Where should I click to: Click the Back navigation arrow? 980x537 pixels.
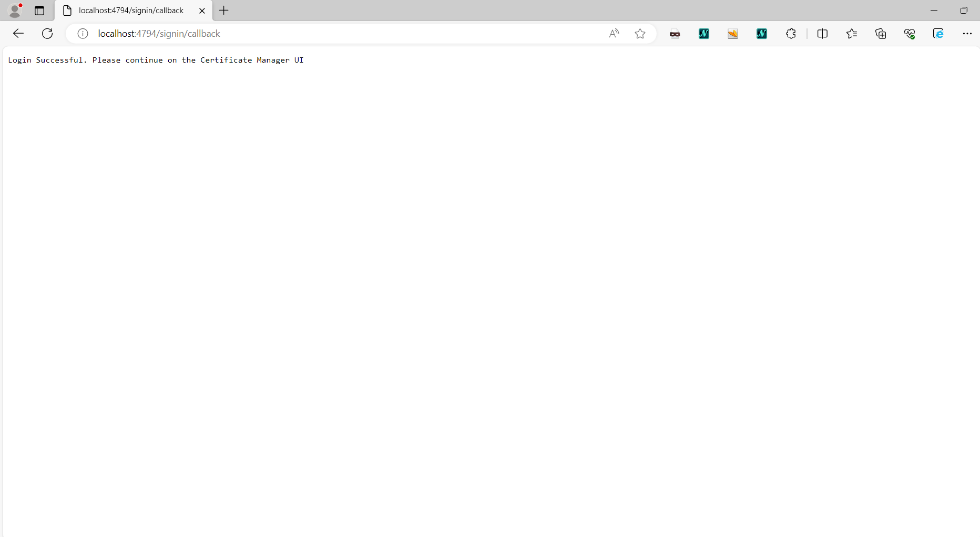point(18,33)
